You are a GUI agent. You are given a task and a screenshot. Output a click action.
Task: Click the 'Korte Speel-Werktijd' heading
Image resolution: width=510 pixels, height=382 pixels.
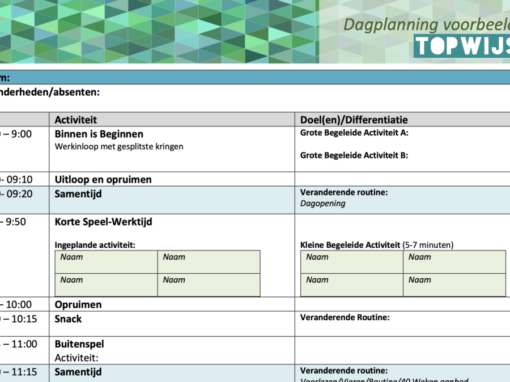coord(103,222)
